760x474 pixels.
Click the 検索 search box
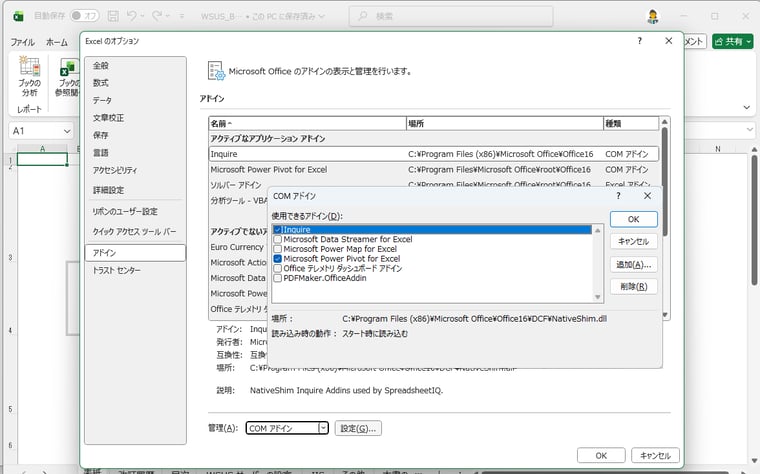451,16
